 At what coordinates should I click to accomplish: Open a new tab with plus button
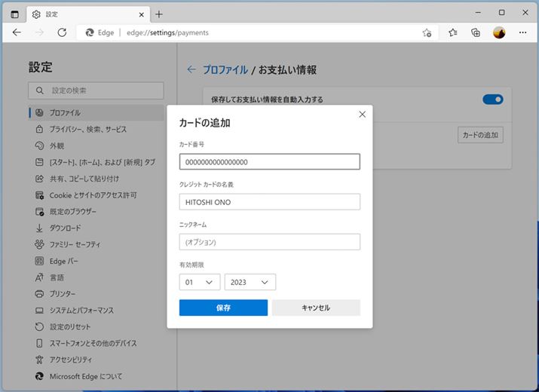click(x=159, y=14)
